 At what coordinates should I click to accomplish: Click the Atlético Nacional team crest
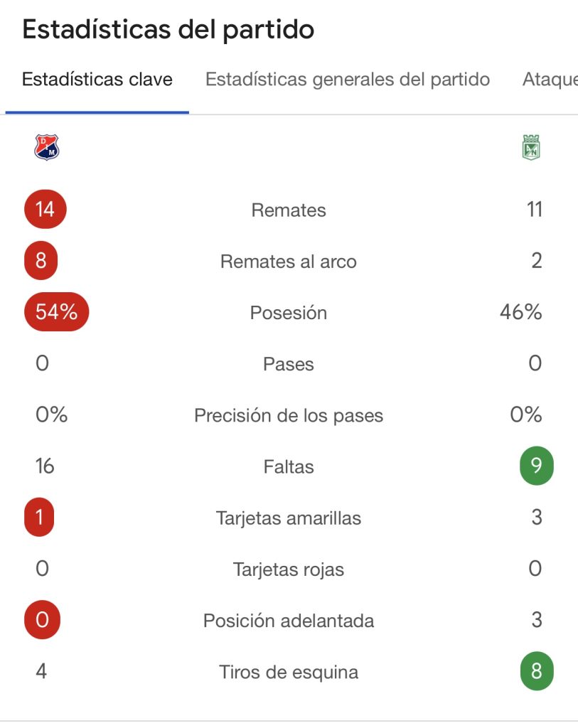531,147
